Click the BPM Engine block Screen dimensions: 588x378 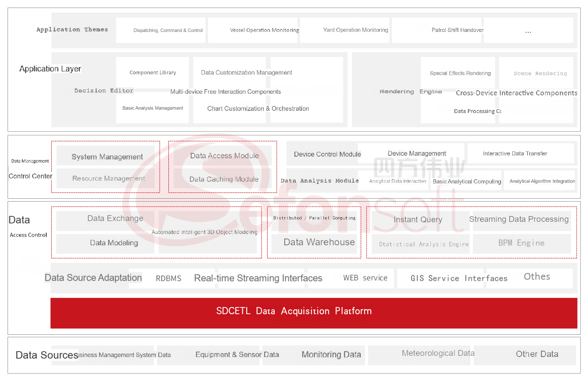tap(522, 244)
